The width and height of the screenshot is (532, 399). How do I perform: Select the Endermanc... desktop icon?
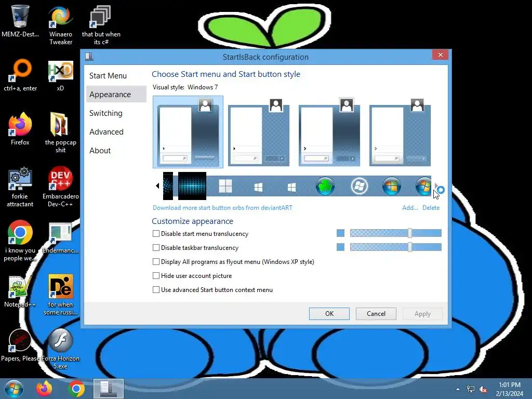(60, 237)
